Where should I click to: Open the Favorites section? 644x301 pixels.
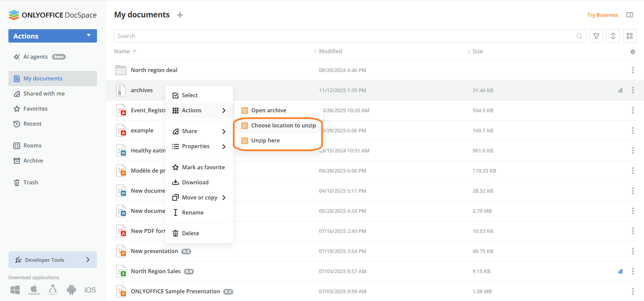[53, 109]
